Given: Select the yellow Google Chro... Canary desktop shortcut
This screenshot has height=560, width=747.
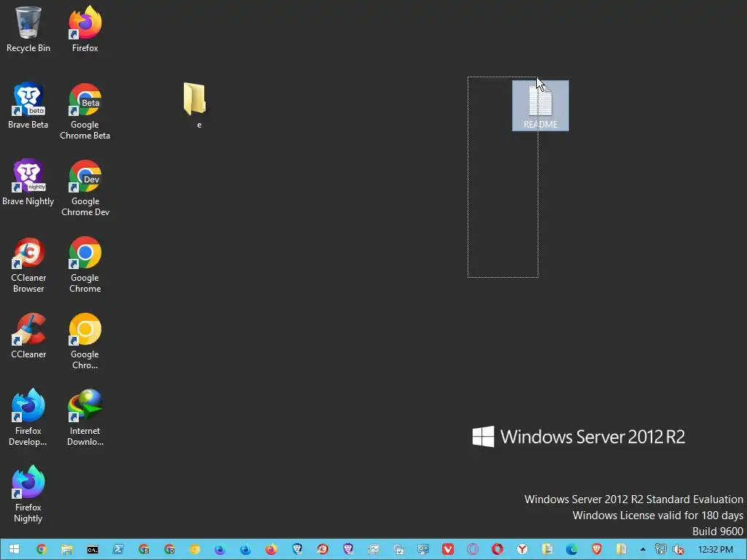Looking at the screenshot, I should 85,341.
